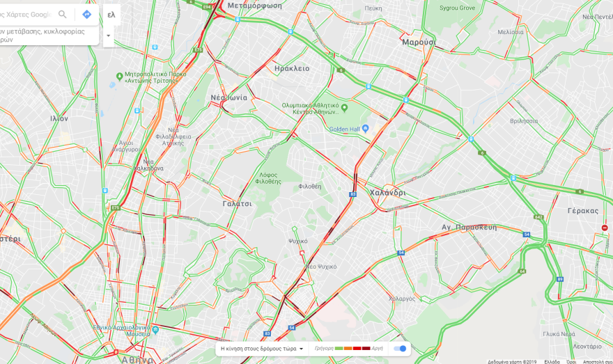613x364 pixels.
Task: Click the search magnifier icon
Action: pos(63,15)
